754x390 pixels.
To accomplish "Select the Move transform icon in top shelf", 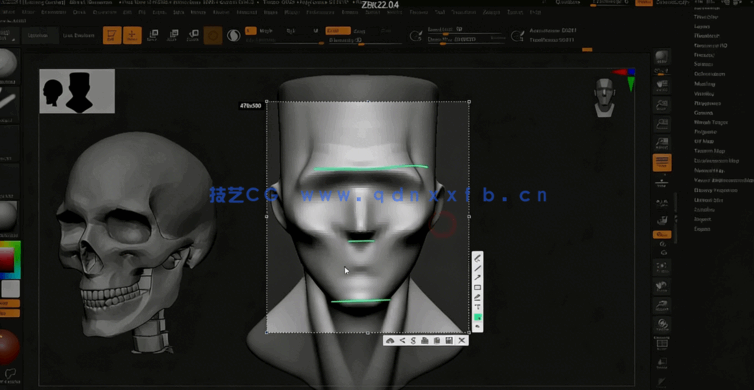I will click(152, 36).
